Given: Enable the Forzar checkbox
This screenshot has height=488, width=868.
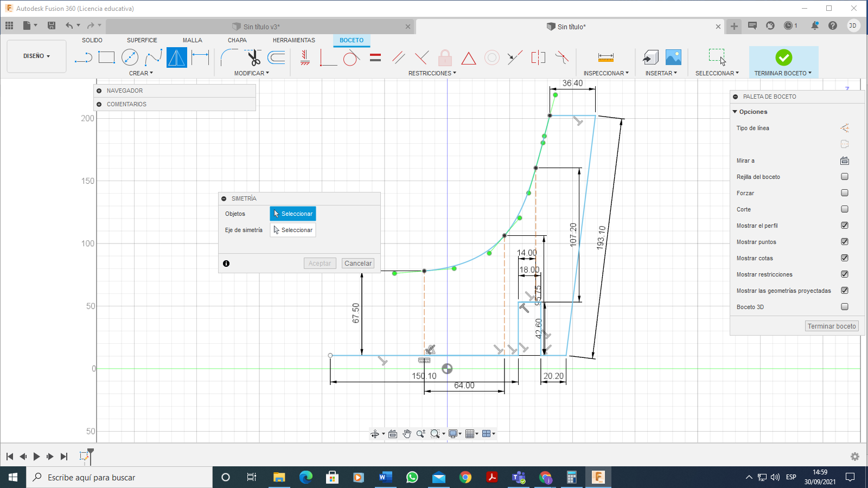Looking at the screenshot, I should 845,193.
